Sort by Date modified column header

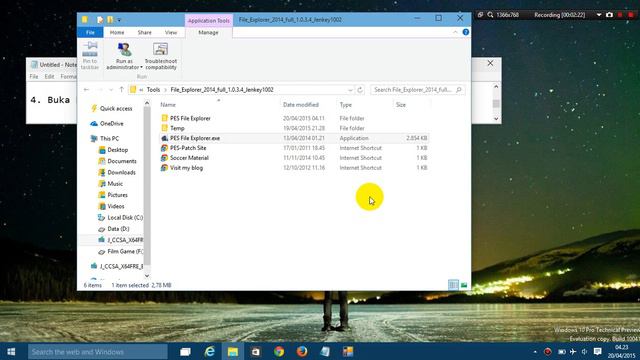click(301, 105)
